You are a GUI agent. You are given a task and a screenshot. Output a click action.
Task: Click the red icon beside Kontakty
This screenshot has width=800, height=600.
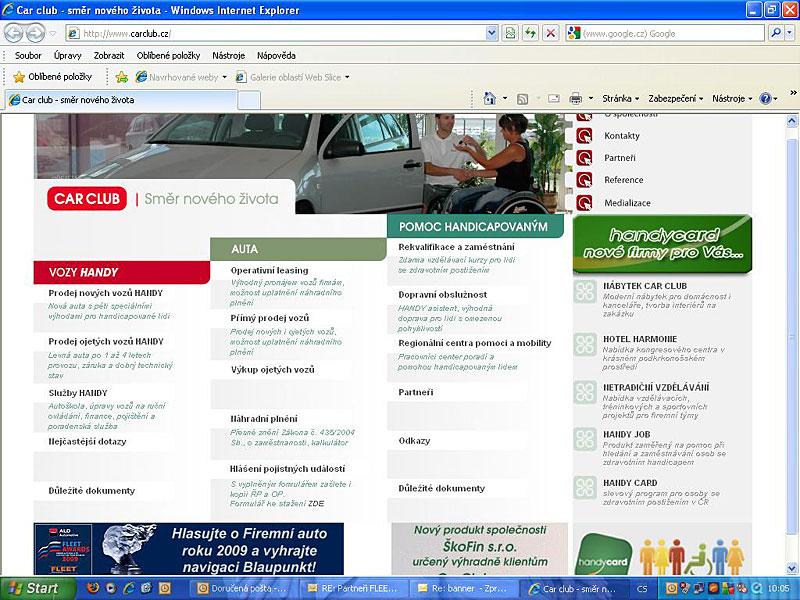584,136
